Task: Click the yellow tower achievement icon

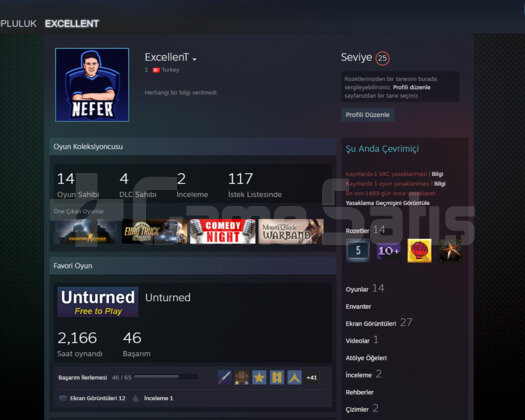Action: pyautogui.click(x=277, y=377)
